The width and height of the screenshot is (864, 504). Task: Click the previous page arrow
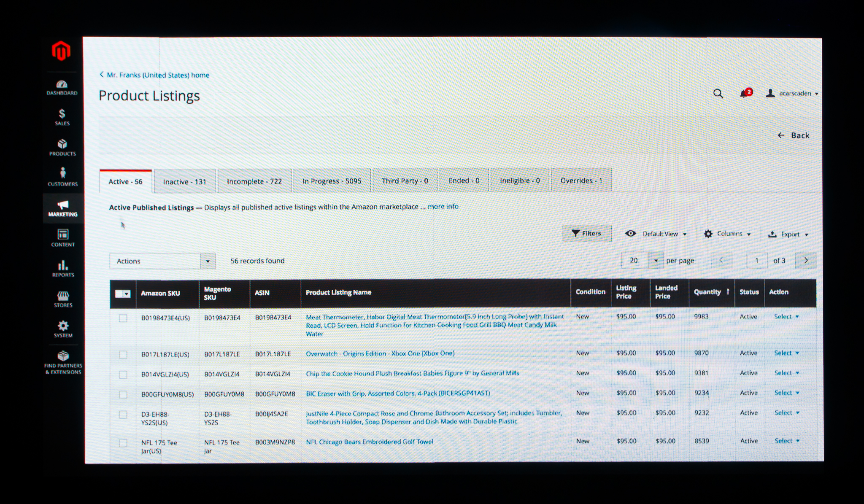coord(721,260)
